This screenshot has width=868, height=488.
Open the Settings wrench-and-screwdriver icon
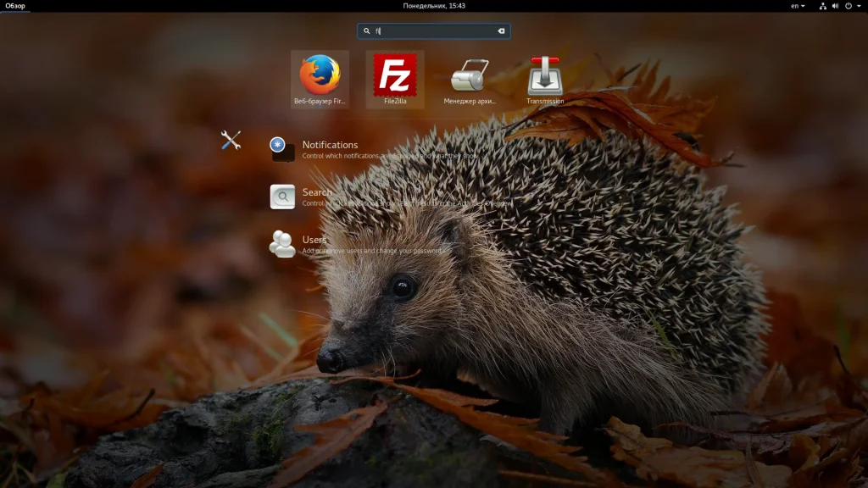(x=231, y=140)
